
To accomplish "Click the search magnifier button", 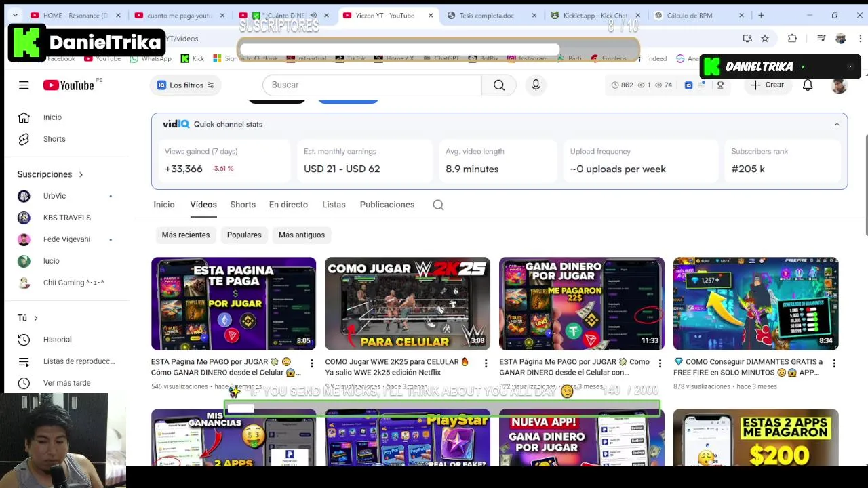I will pyautogui.click(x=499, y=85).
